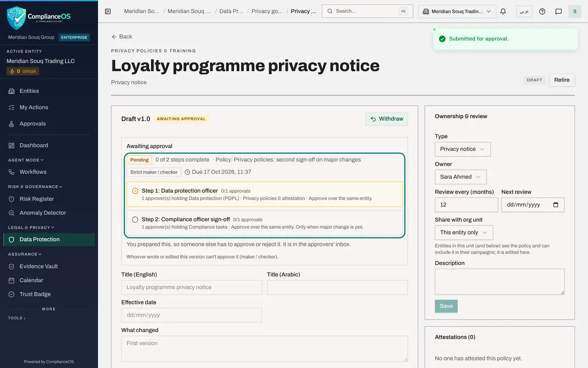Viewport: 588px width, 368px height.
Task: Open the Share with org unit dropdown
Action: [x=464, y=233]
